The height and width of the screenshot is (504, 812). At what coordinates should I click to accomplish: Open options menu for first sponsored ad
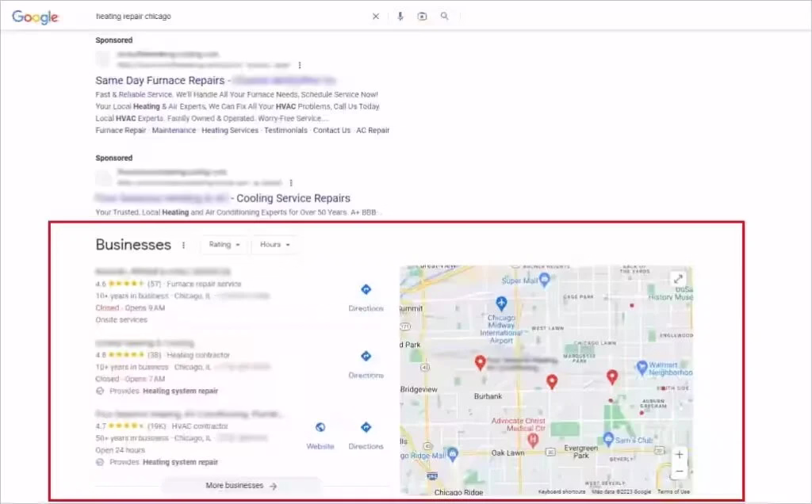[x=299, y=65]
